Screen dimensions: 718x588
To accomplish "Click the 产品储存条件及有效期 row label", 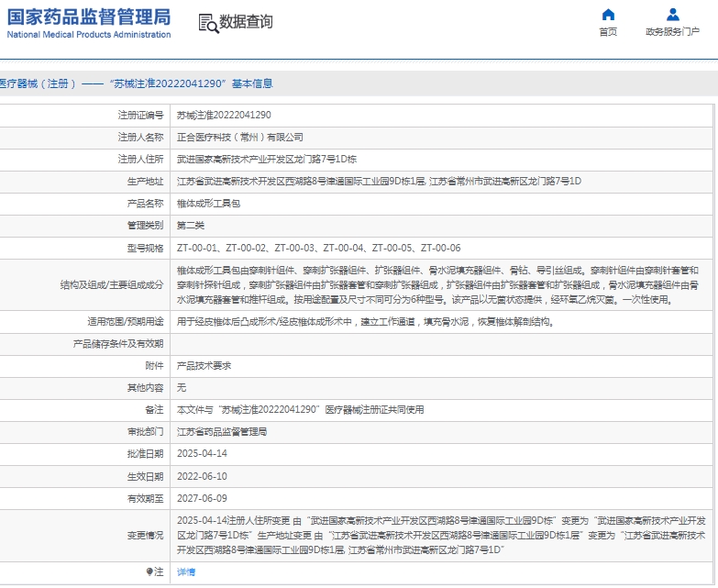I will pos(118,343).
